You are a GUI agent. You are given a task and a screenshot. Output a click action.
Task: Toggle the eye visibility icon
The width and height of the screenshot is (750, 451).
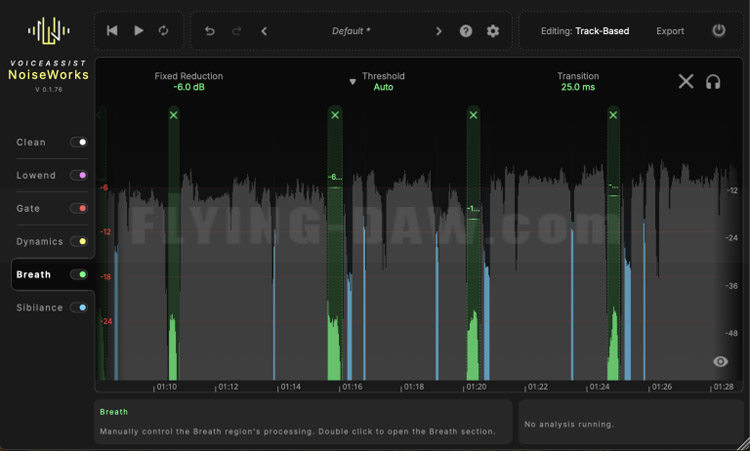click(x=721, y=362)
